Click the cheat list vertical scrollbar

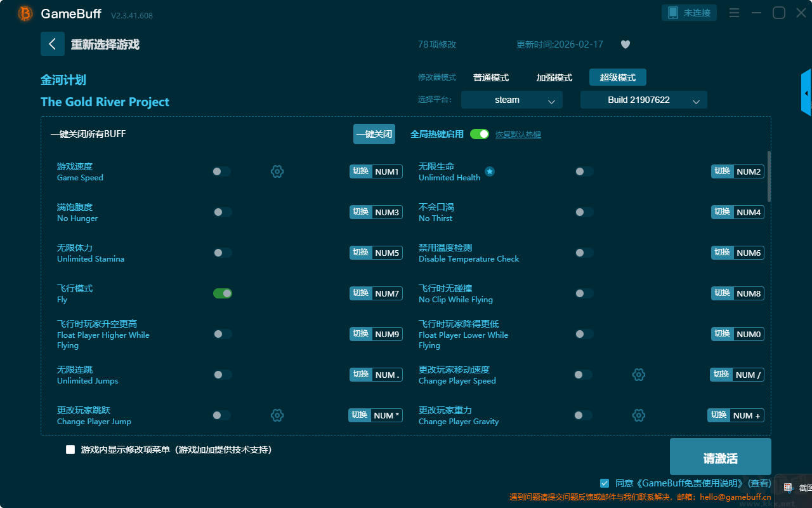[769, 177]
